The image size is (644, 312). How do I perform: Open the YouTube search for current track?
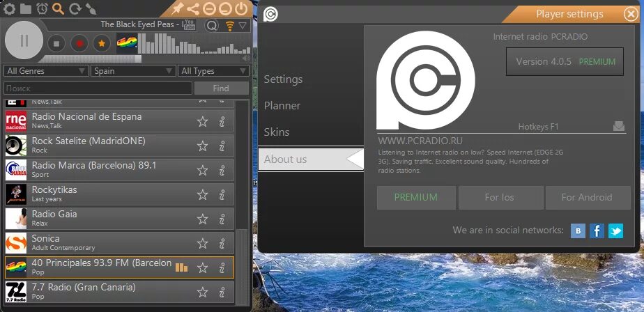pyautogui.click(x=190, y=24)
